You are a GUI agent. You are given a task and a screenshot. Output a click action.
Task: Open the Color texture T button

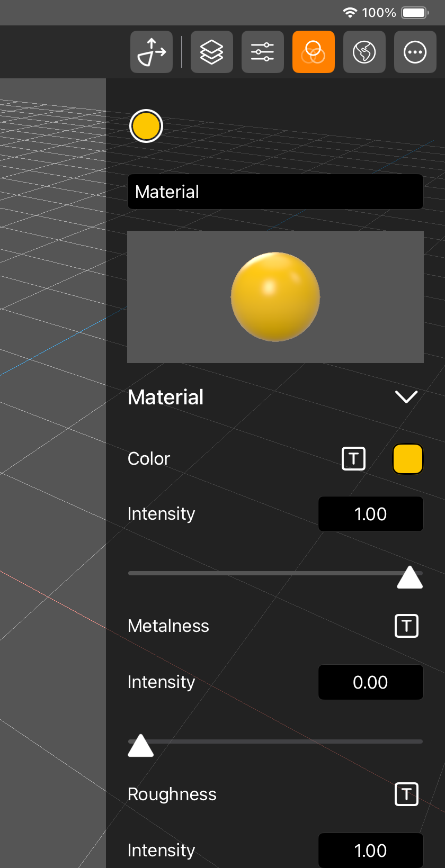click(x=353, y=458)
